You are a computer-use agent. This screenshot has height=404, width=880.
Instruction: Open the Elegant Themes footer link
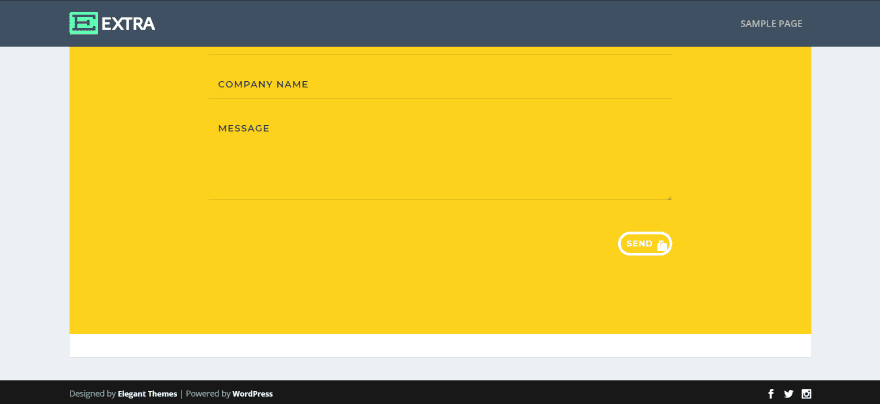coord(147,394)
